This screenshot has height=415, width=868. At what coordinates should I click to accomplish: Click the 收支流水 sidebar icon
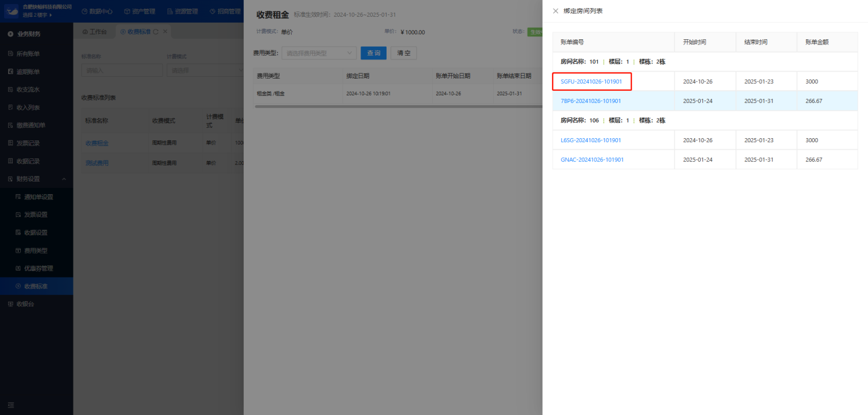[10, 90]
